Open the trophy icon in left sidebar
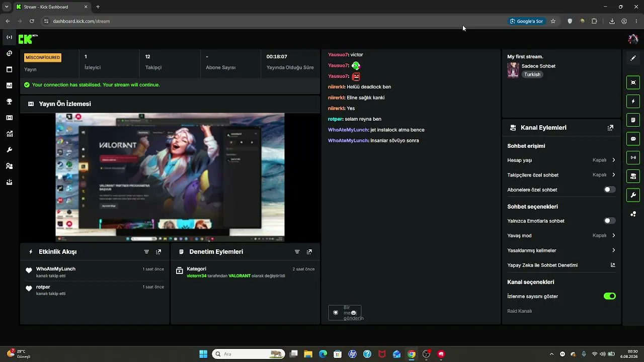Viewport: 644px width, 362px height. 9,102
